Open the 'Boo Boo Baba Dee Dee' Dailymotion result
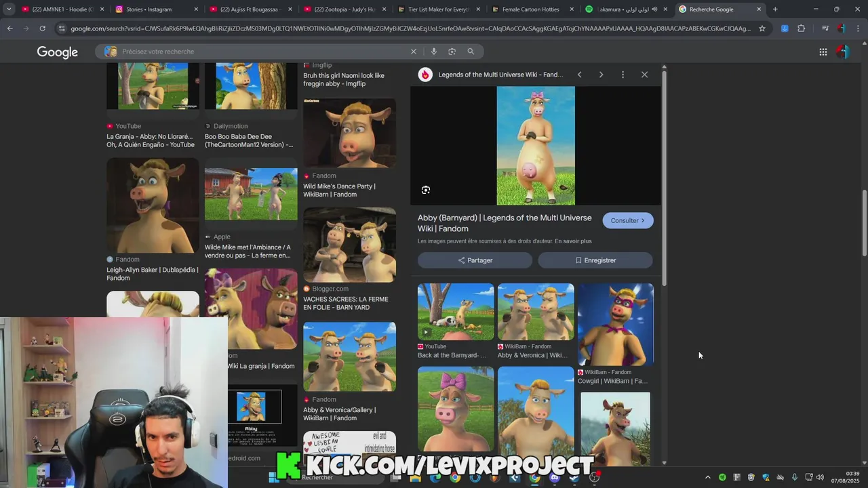 tap(249, 140)
